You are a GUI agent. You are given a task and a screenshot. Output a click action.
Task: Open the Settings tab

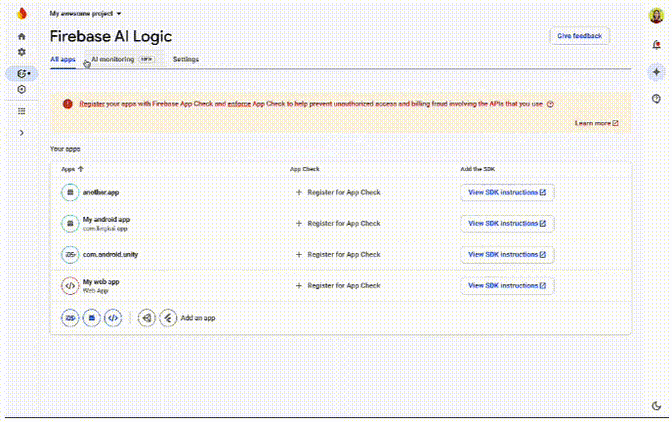coord(186,60)
